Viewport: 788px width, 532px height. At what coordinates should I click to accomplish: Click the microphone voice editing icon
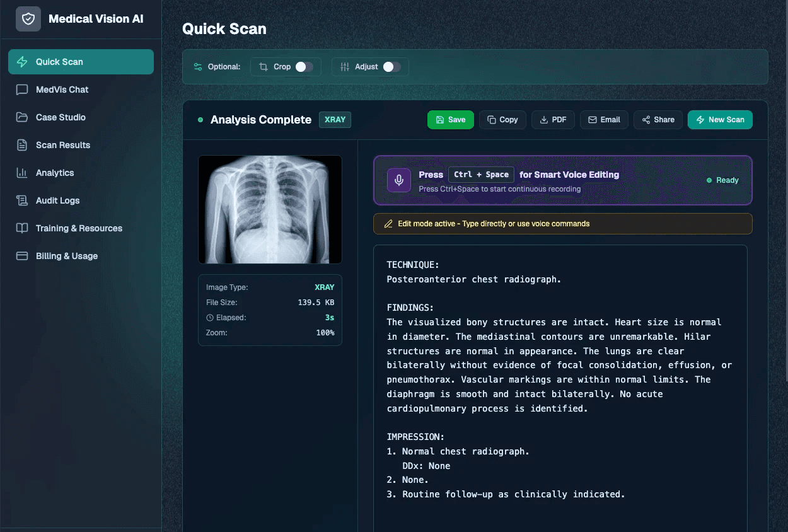pos(398,180)
